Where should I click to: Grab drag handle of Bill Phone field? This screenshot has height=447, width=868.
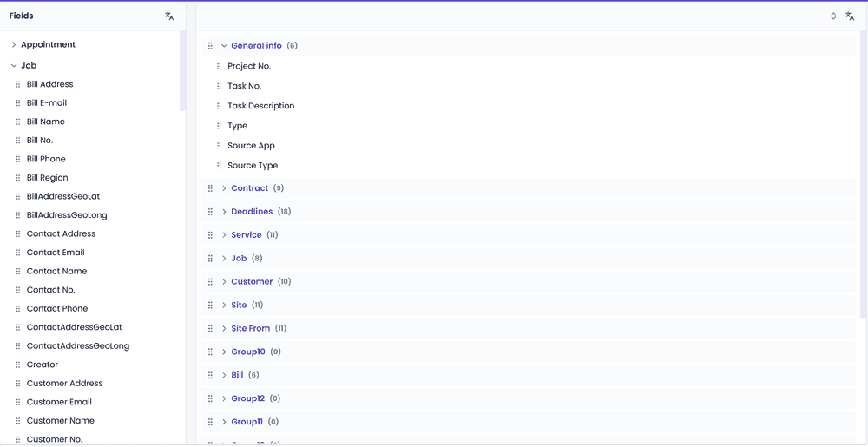click(18, 160)
